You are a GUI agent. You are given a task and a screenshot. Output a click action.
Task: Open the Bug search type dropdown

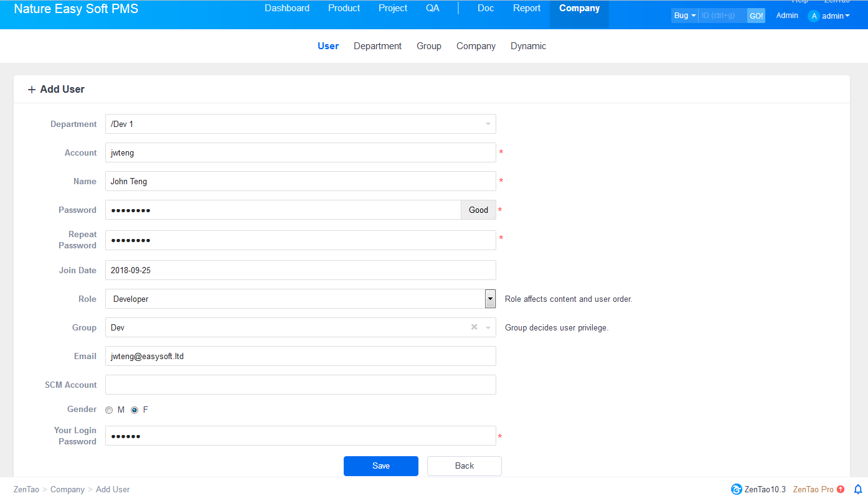point(684,16)
